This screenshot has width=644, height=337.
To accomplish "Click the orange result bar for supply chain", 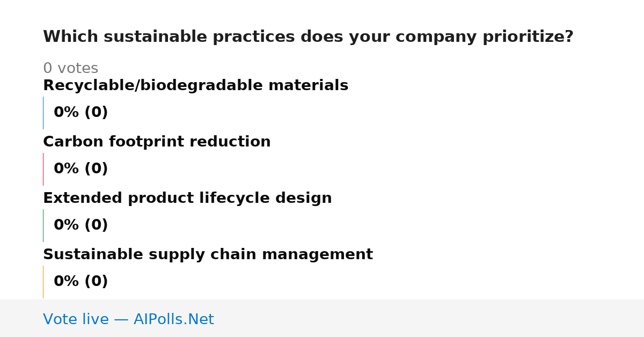I will click(x=43, y=282).
